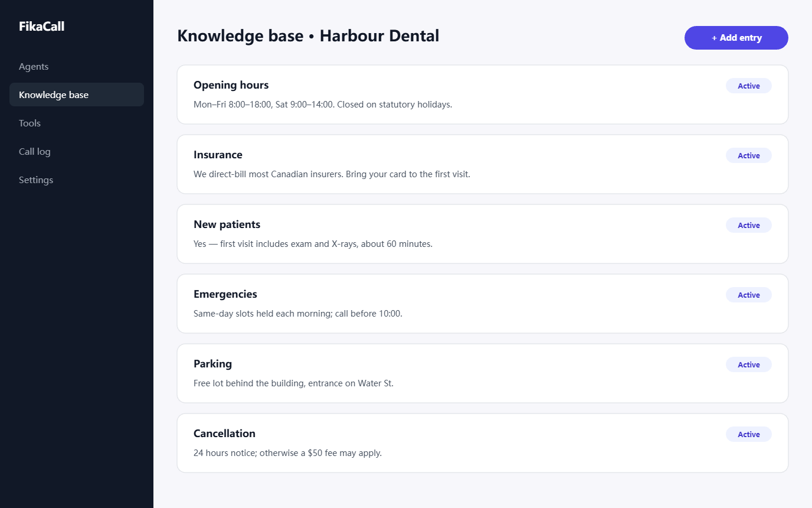Screen dimensions: 812x508
Task: Open the Call log page
Action: (77, 151)
